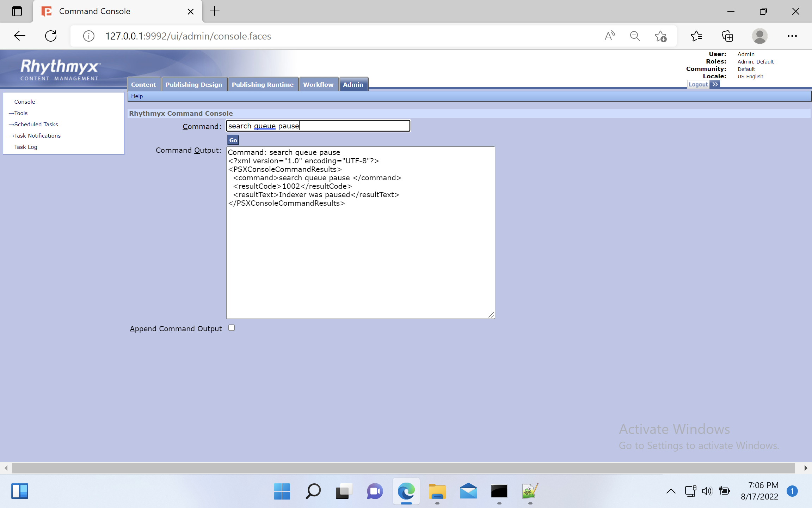
Task: Open Widgets panel on taskbar
Action: (x=20, y=491)
